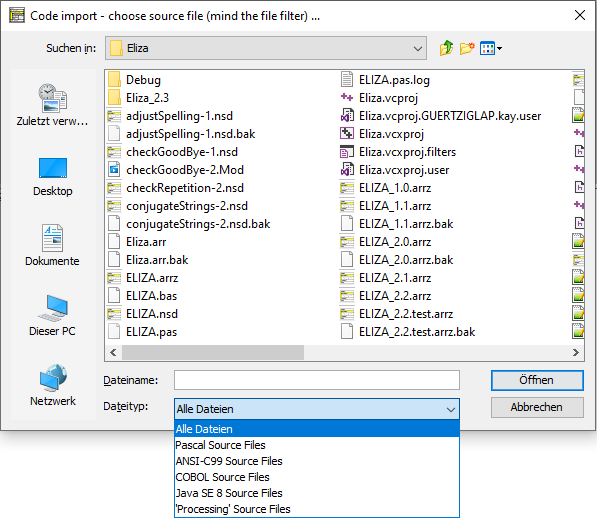Viewport: 597px width, 520px height.
Task: Click the Abbrechen button
Action: 537,407
